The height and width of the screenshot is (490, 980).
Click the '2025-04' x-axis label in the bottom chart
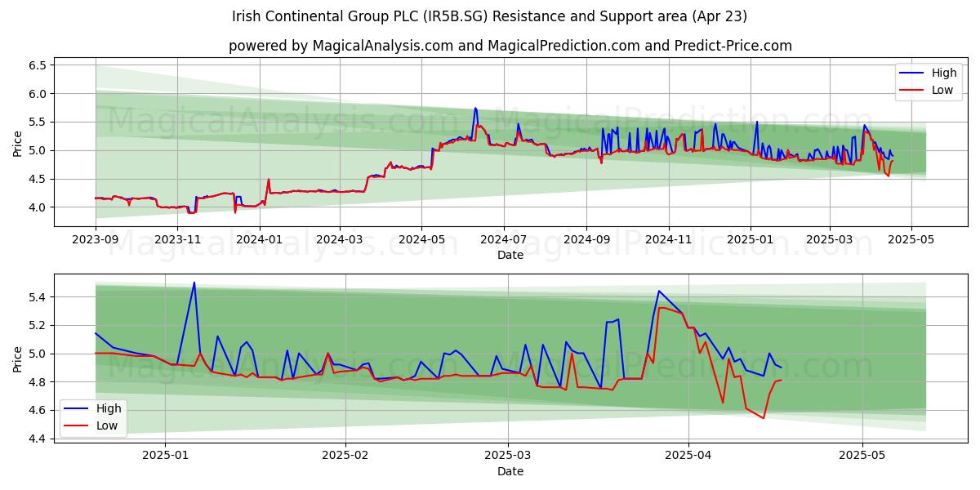coord(688,457)
